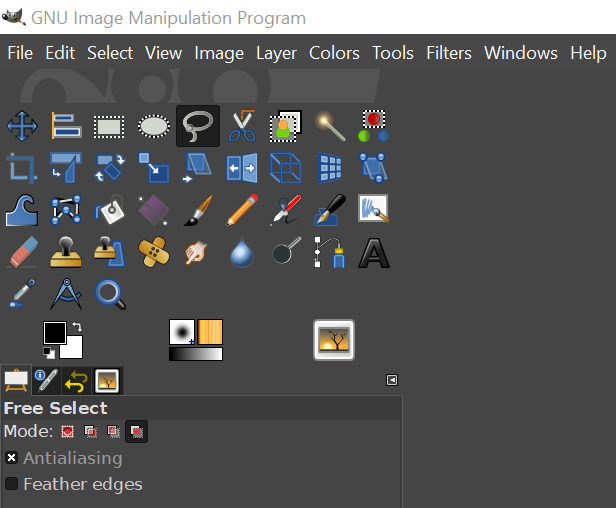Select the Dodge/Burn tool
This screenshot has height=508, width=616.
(287, 252)
